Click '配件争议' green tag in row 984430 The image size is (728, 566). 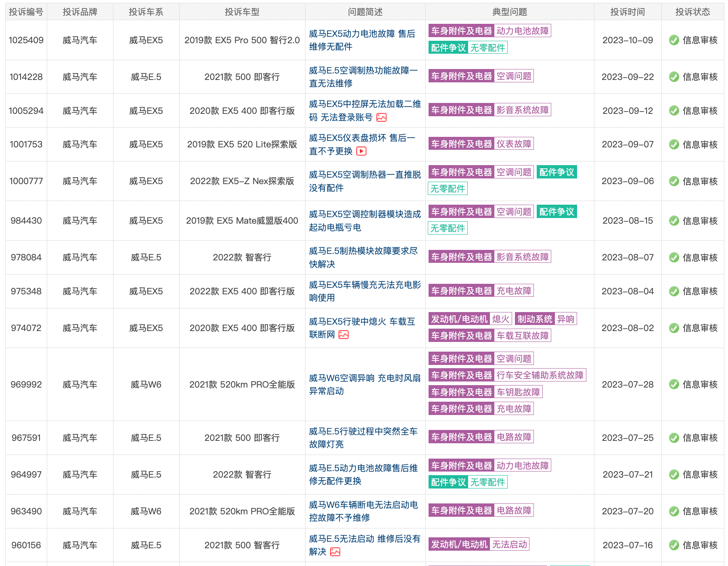[x=556, y=212]
